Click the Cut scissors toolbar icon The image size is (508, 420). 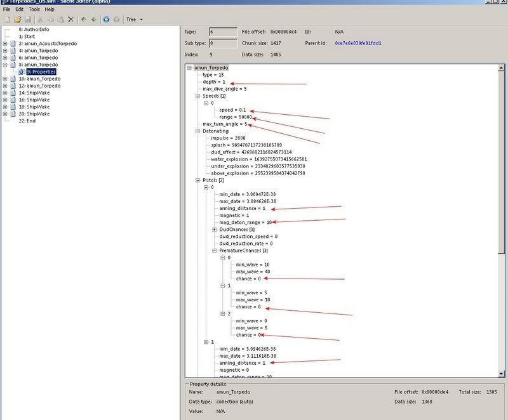(40, 20)
